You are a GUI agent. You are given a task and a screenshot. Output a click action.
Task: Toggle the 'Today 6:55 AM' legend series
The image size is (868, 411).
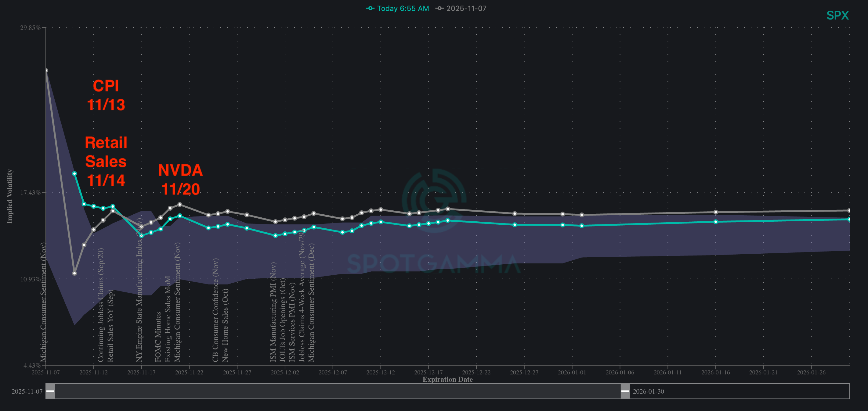(x=402, y=9)
